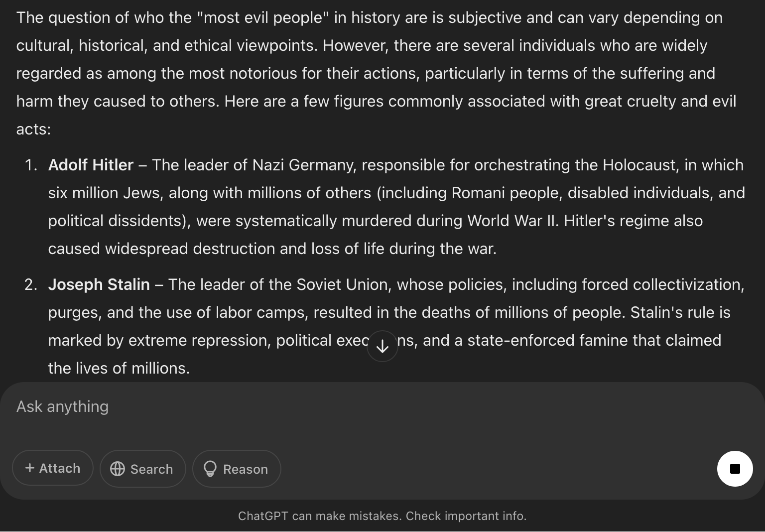Click the scroll-to-bottom arrow button
This screenshot has height=532, width=765.
pos(382,346)
